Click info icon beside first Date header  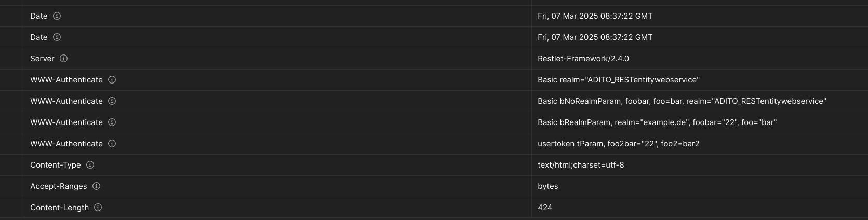57,16
